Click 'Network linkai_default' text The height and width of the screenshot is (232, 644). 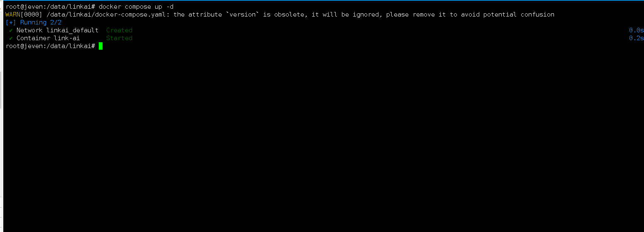(57, 30)
